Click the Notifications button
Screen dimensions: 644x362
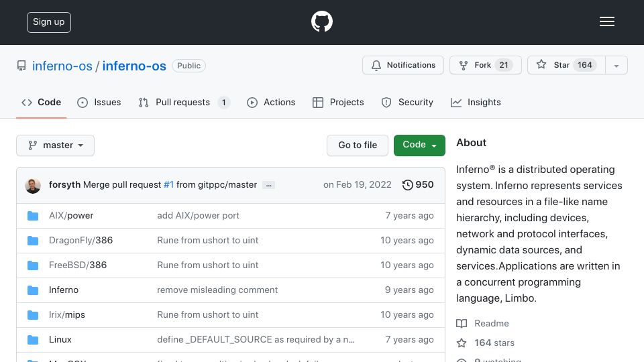tap(403, 65)
